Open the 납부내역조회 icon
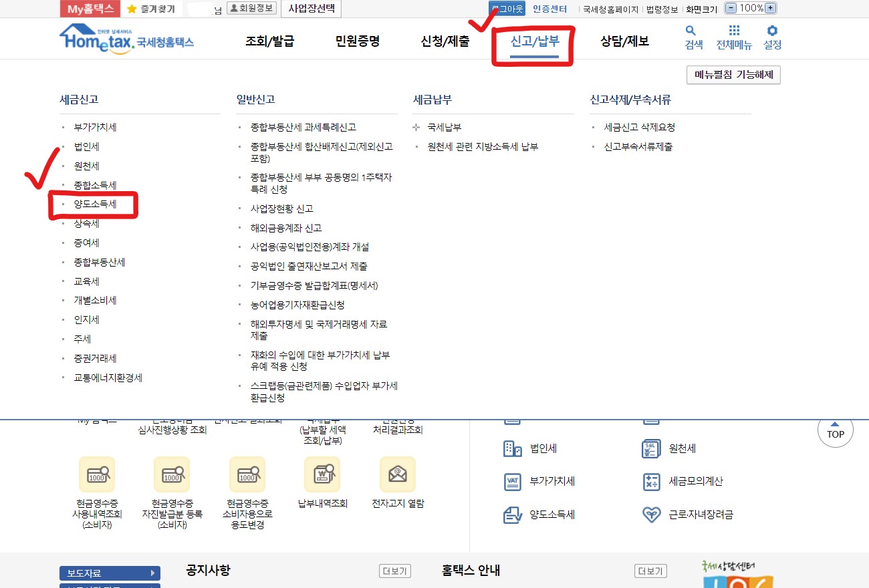Image resolution: width=869 pixels, height=588 pixels. coord(322,474)
